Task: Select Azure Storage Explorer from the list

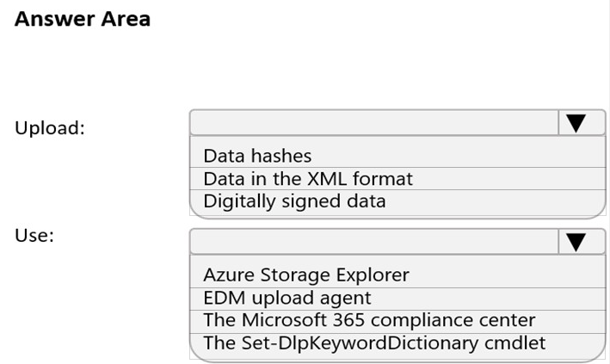Action: tap(306, 275)
